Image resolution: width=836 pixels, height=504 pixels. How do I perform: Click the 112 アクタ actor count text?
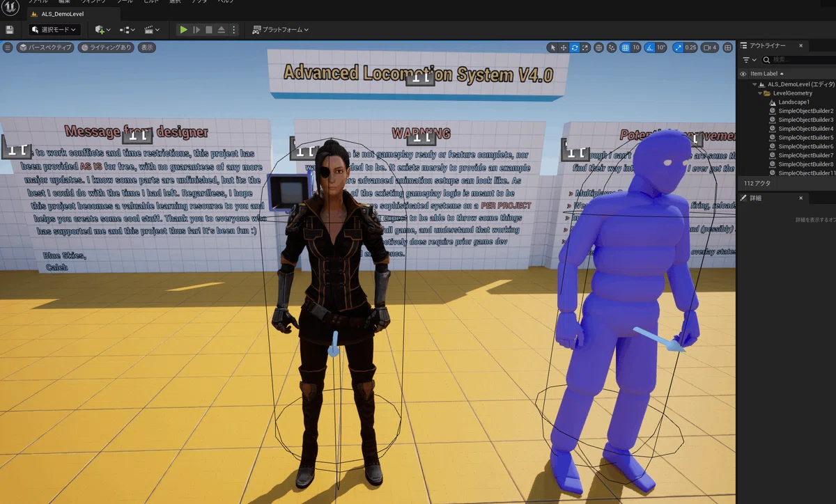757,184
